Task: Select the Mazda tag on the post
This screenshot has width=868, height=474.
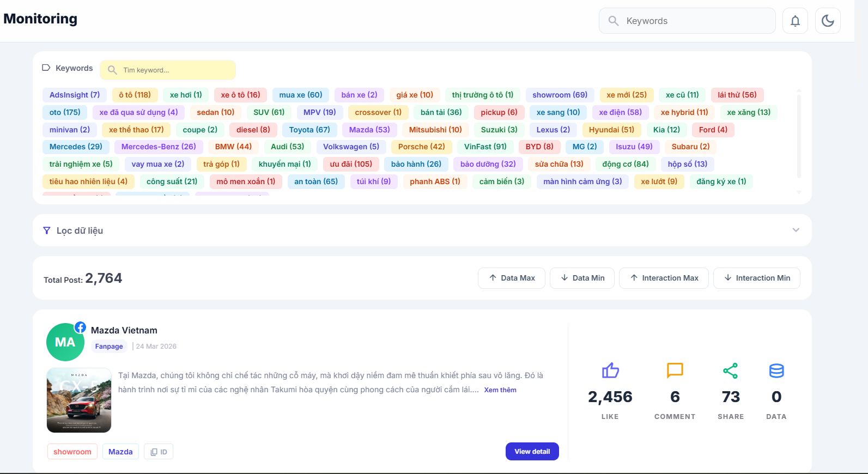Action: (x=120, y=452)
